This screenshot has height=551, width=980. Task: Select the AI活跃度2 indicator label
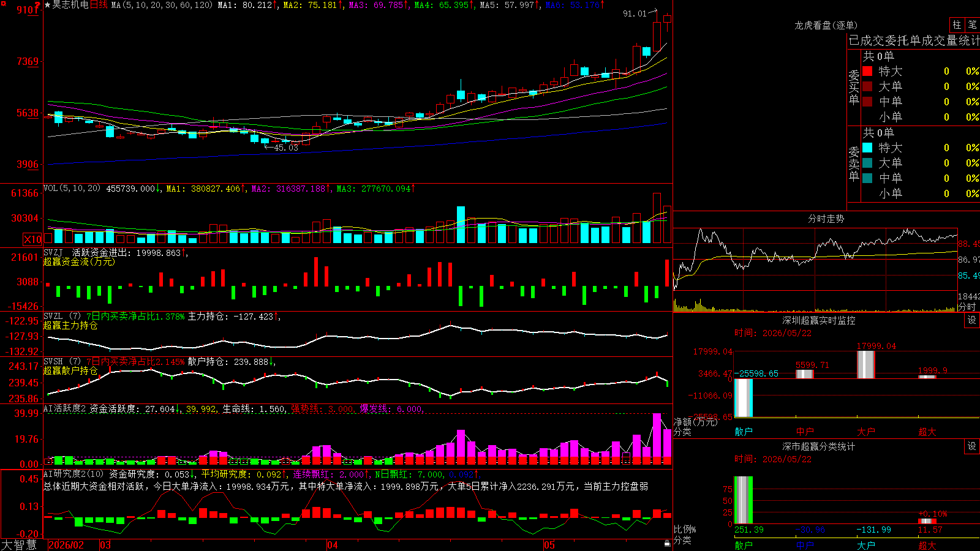(65, 408)
